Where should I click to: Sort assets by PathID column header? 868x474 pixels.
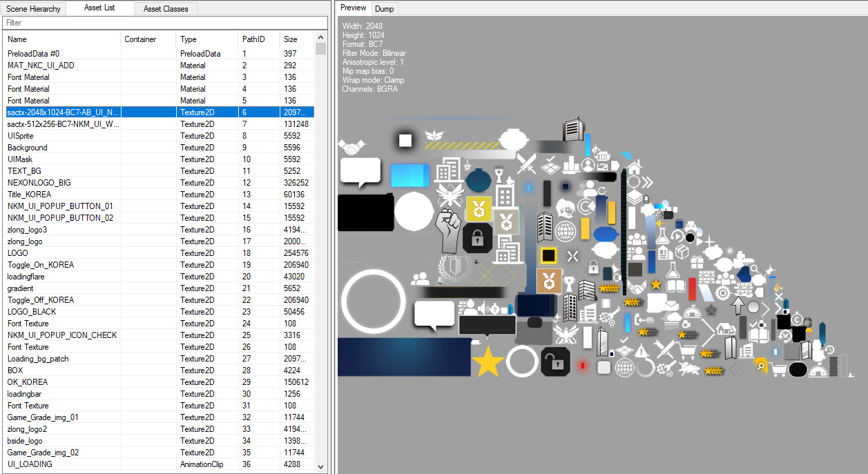pyautogui.click(x=259, y=39)
